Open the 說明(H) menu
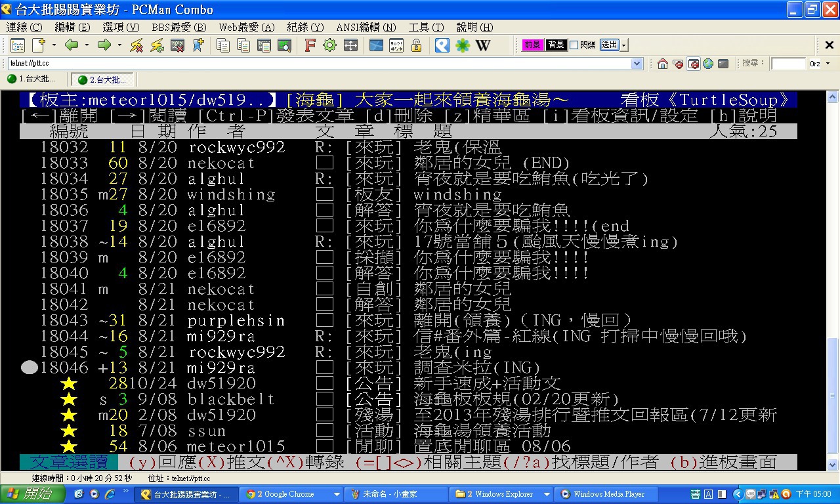This screenshot has width=840, height=504. 474,28
